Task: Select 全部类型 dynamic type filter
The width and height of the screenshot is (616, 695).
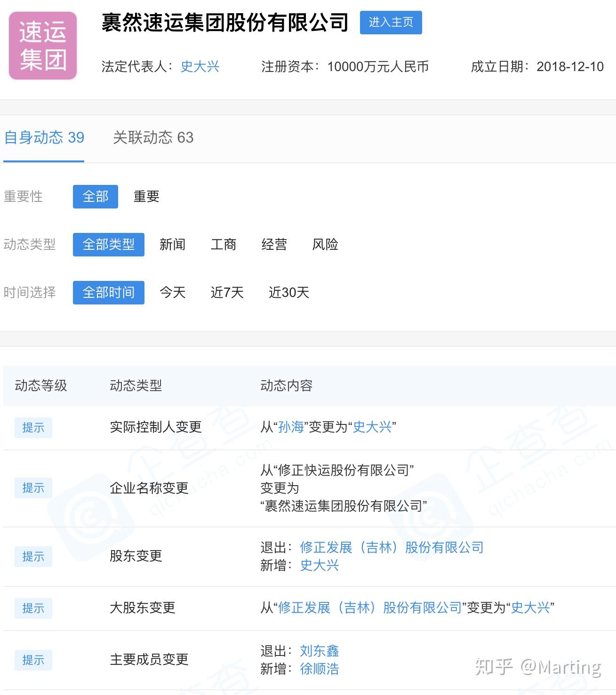Action: pos(109,245)
